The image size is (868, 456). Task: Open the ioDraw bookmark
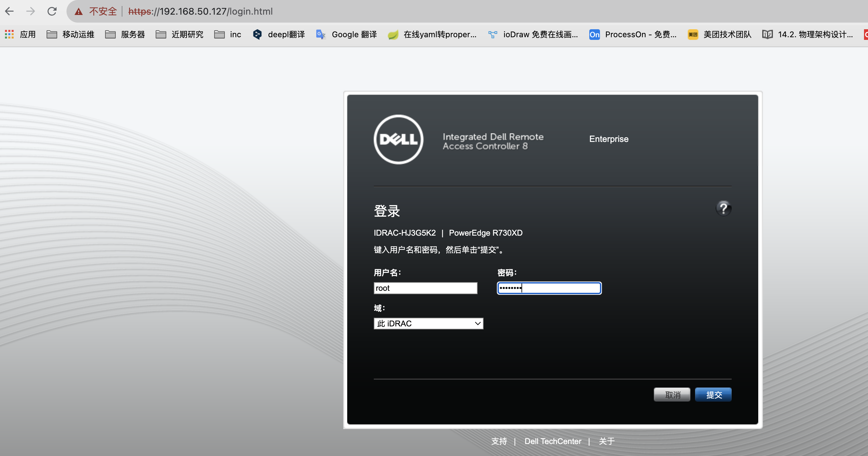pyautogui.click(x=533, y=34)
